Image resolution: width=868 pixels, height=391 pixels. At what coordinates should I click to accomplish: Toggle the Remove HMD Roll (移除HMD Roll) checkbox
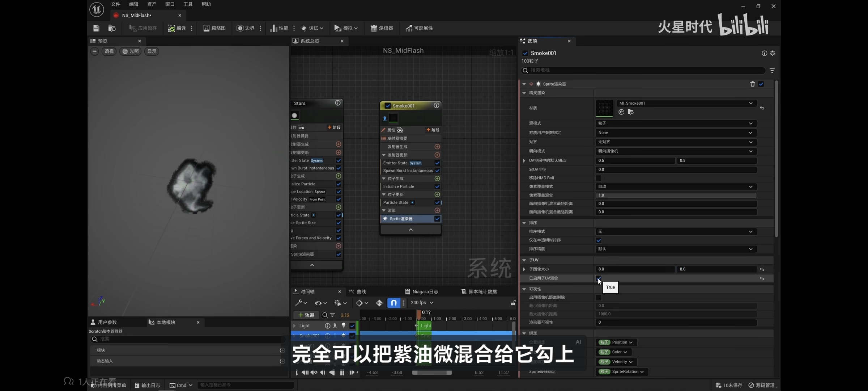[599, 178]
